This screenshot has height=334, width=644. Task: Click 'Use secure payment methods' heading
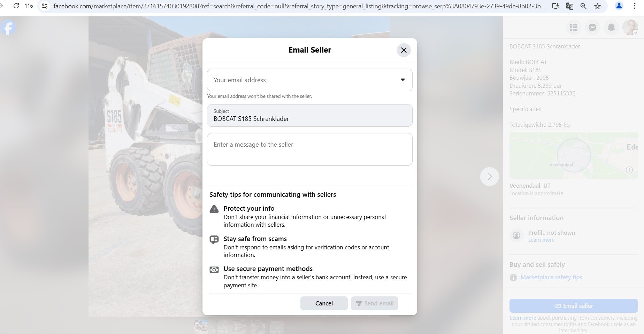268,269
